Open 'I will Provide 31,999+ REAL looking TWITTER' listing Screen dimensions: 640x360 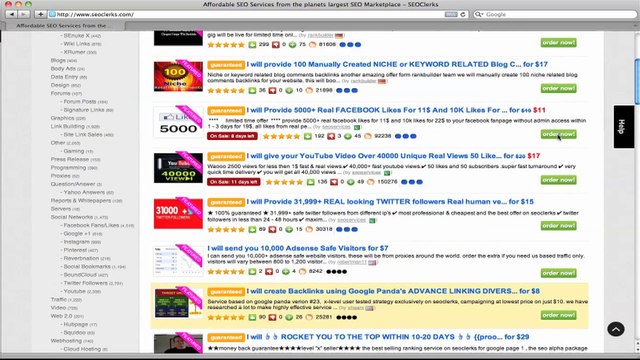[x=390, y=202]
